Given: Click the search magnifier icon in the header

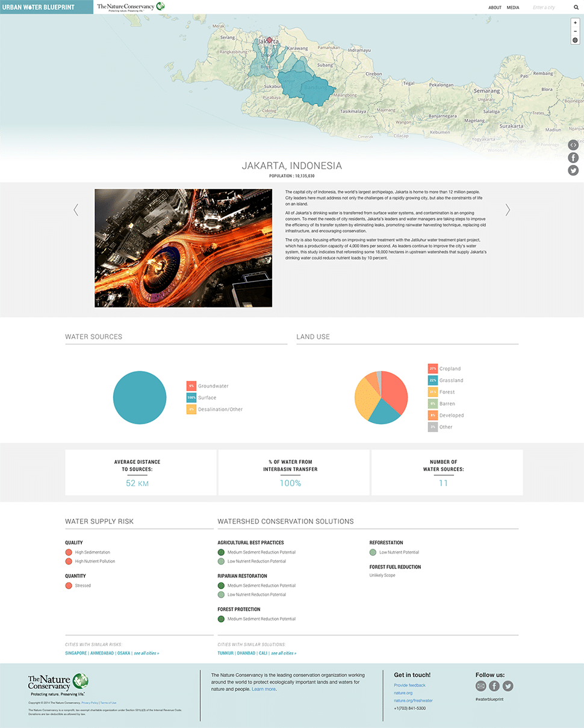Looking at the screenshot, I should (x=576, y=7).
